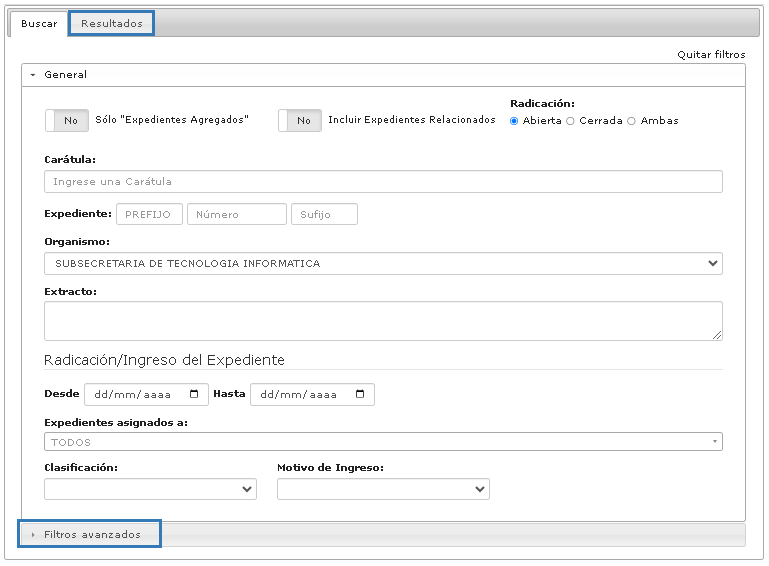
Task: Click into the Carátula text field
Action: (x=383, y=181)
